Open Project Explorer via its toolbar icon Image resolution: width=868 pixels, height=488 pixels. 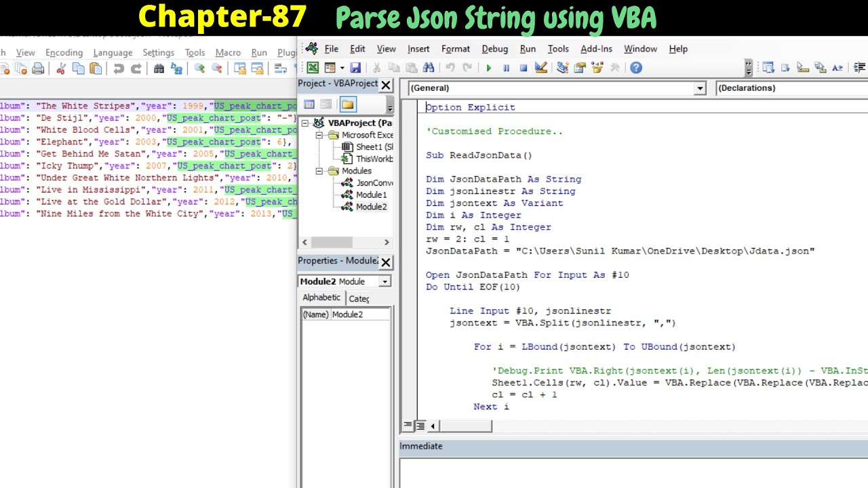562,68
